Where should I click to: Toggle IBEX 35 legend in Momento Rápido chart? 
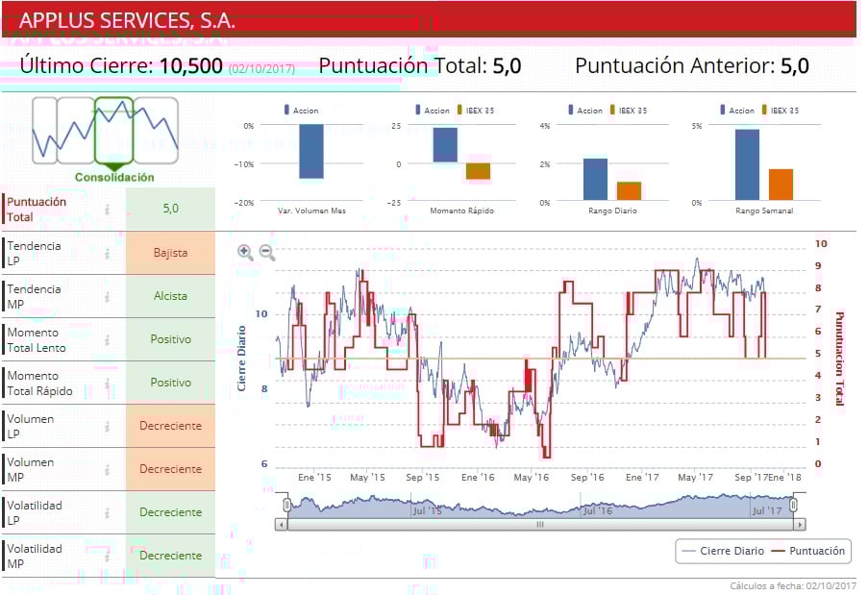pos(476,111)
